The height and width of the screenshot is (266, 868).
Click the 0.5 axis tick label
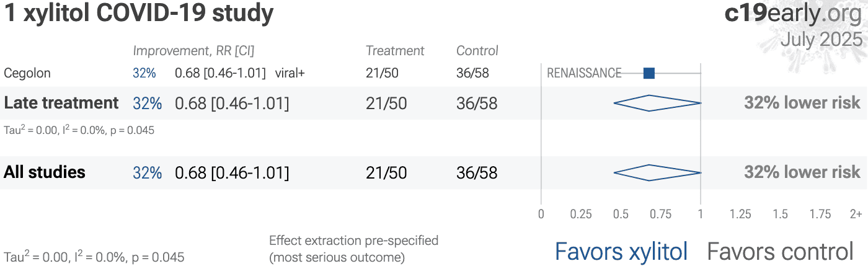621,215
